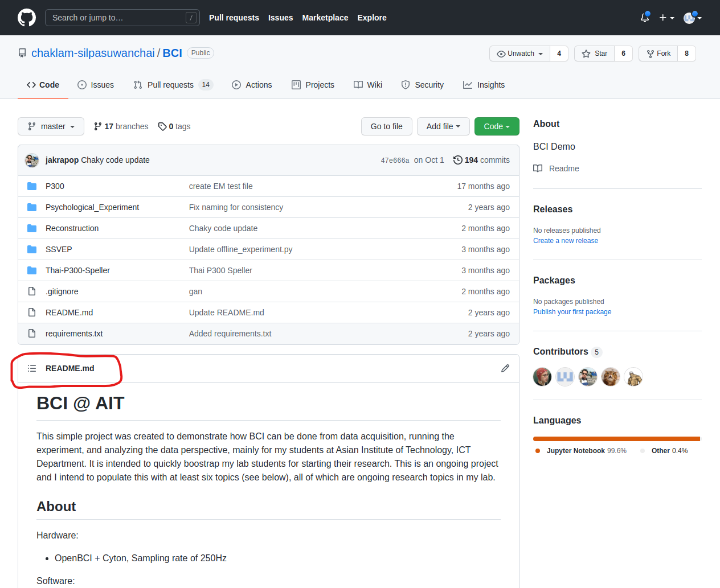The height and width of the screenshot is (588, 720).
Task: Open the Add file dropdown
Action: (443, 126)
